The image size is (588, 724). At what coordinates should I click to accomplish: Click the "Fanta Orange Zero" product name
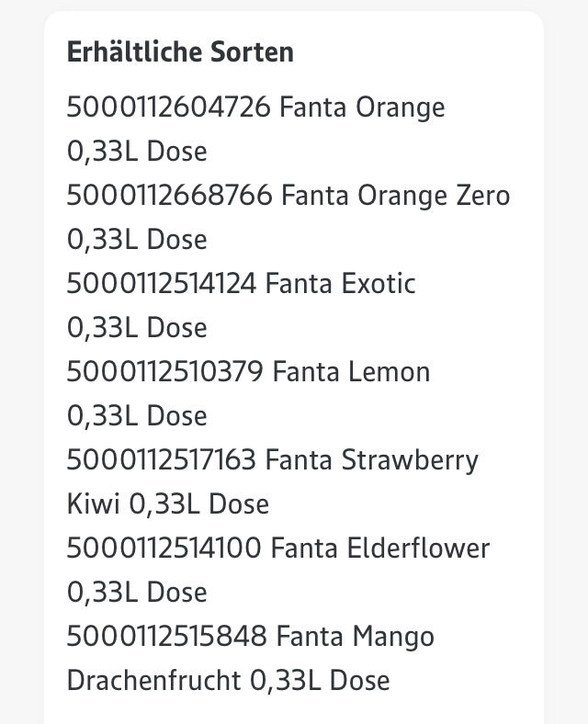tap(395, 196)
